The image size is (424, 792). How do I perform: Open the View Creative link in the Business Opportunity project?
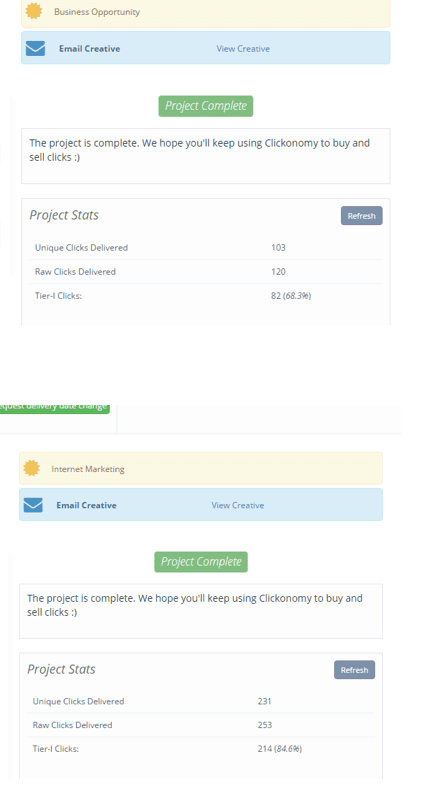tap(243, 48)
